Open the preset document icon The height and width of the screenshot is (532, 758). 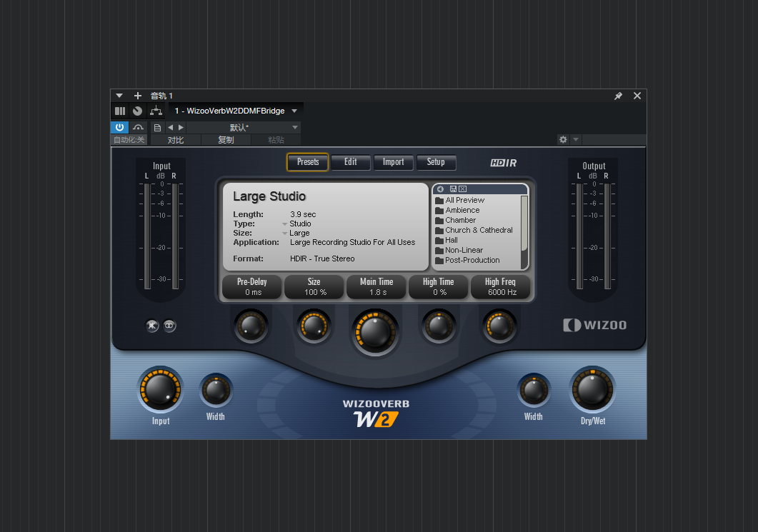157,127
